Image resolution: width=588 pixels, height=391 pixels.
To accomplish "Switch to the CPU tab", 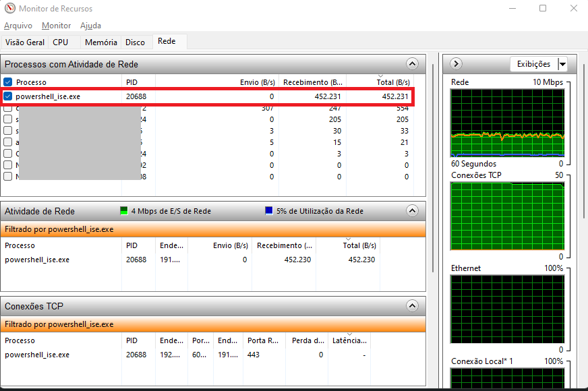I will click(60, 42).
